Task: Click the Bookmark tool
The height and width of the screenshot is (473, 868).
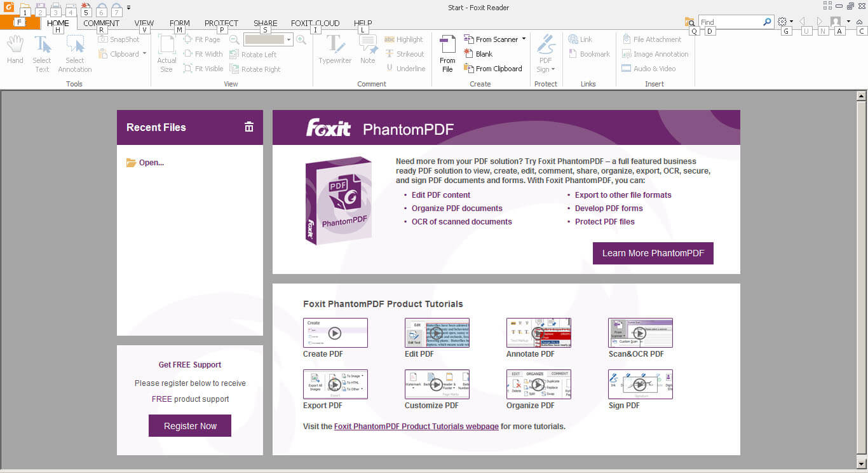Action: (589, 54)
